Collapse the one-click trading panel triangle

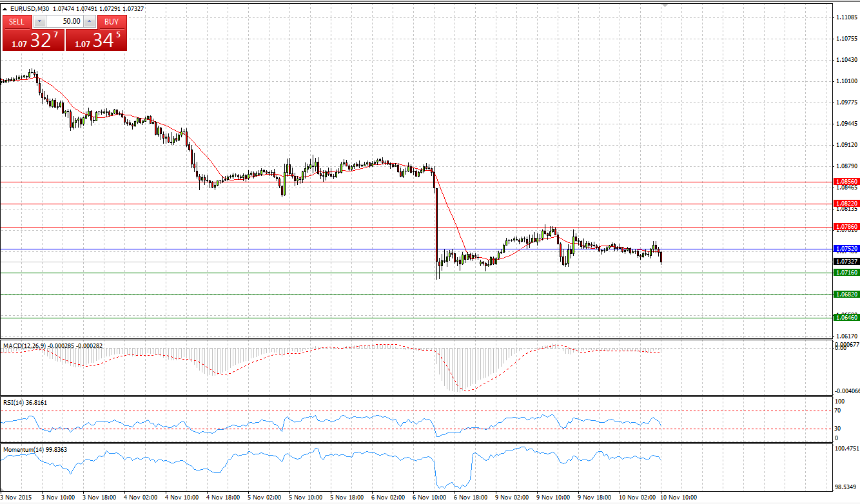point(5,9)
